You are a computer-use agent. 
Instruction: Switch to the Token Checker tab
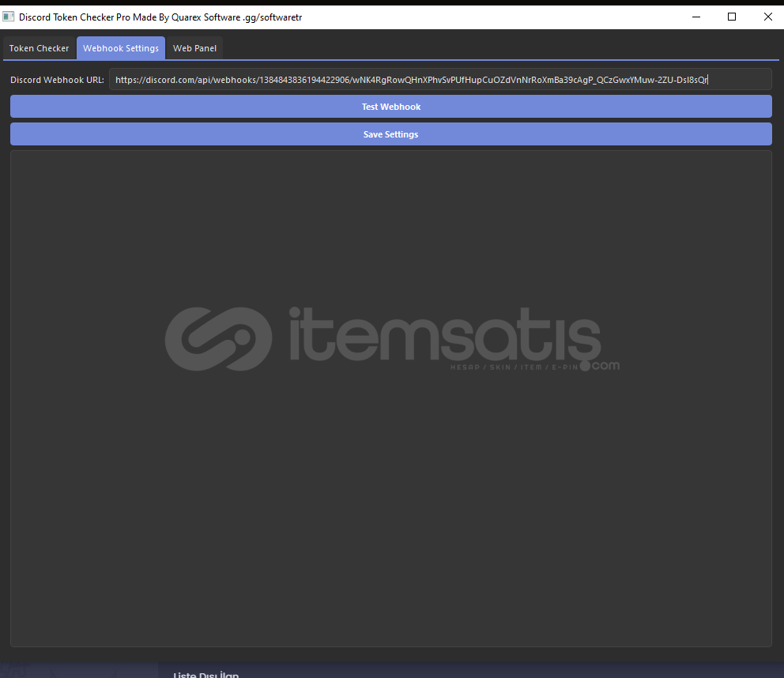(39, 48)
